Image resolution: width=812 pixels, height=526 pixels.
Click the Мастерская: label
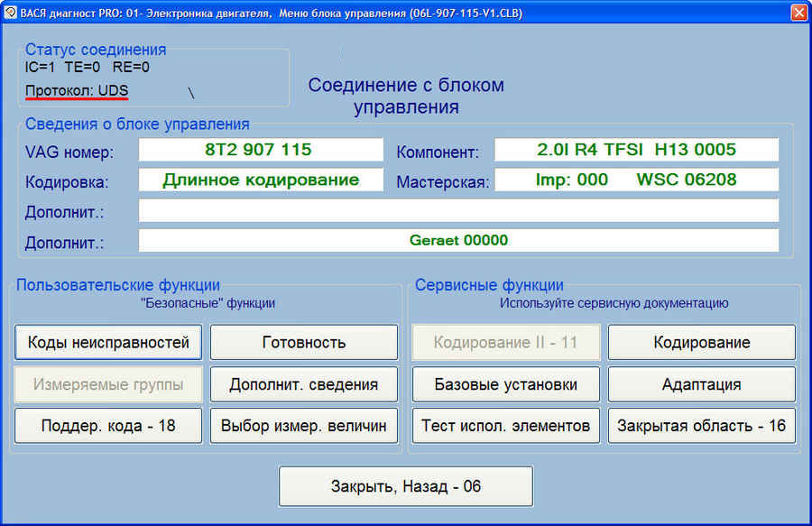443,182
